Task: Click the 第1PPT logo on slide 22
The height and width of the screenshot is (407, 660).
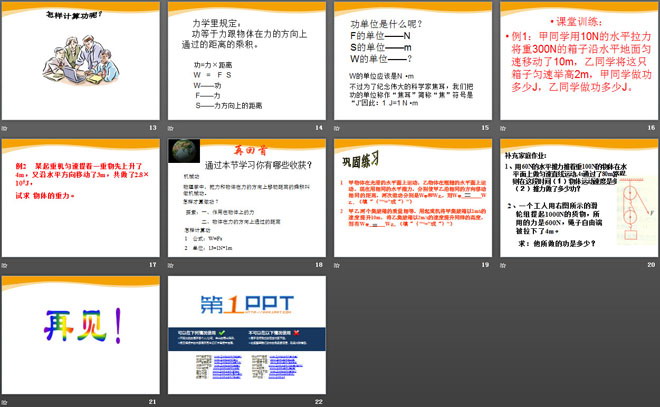Action: (246, 305)
